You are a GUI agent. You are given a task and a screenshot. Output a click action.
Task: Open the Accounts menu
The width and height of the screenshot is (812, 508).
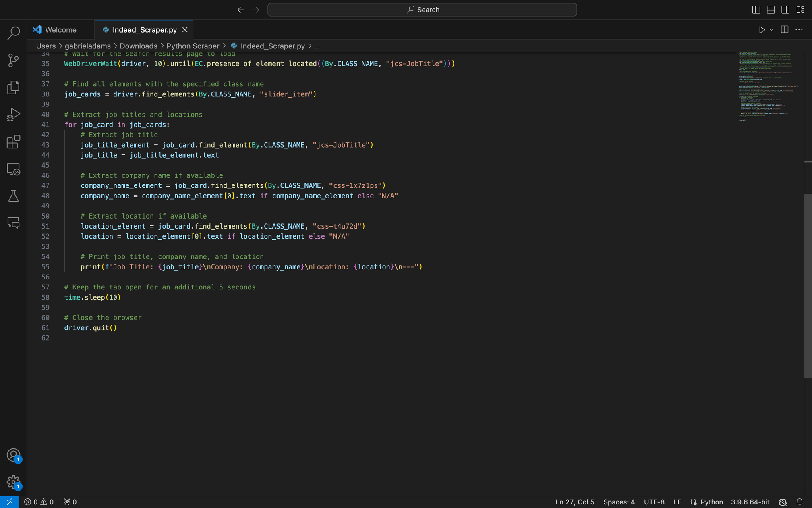point(13,455)
